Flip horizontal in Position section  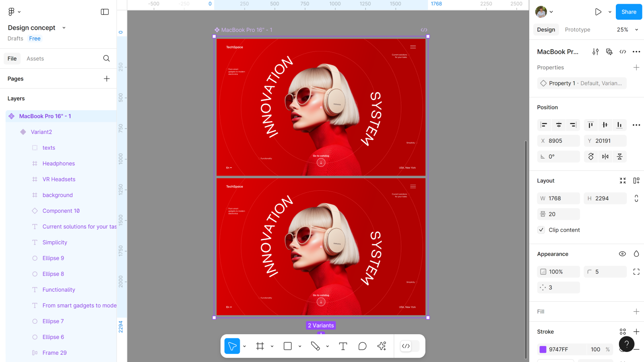605,156
